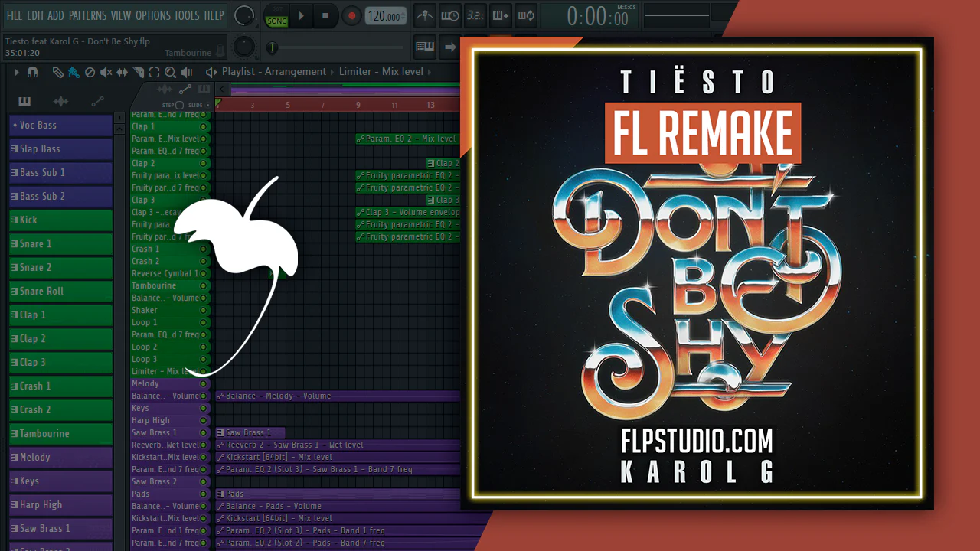Select the Slice tool in Playlist toolbar
Viewport: 980px width, 551px height.
(x=139, y=72)
